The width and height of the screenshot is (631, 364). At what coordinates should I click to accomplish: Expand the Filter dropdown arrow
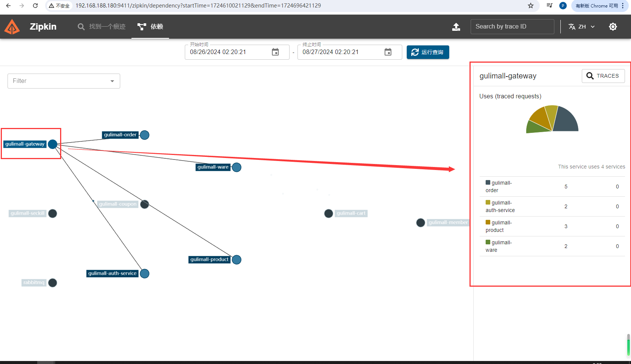click(x=112, y=81)
